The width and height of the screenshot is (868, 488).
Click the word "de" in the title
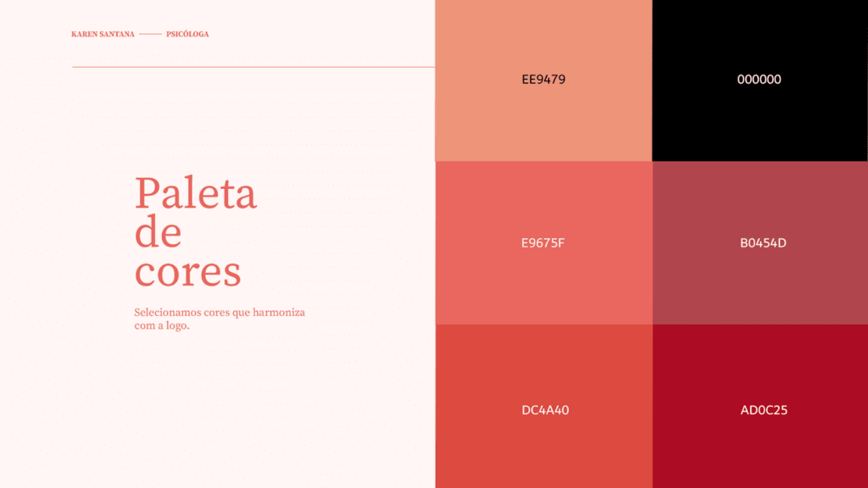click(x=159, y=233)
